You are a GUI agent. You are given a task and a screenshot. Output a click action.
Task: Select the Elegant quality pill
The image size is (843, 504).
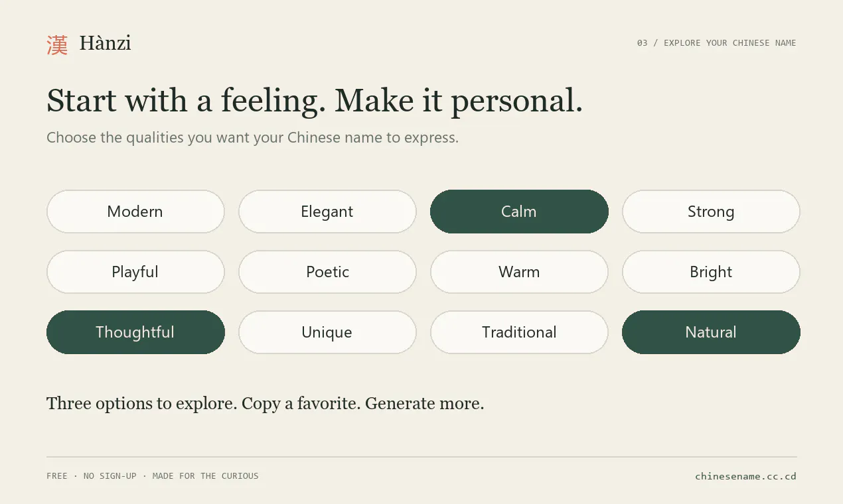coord(327,212)
